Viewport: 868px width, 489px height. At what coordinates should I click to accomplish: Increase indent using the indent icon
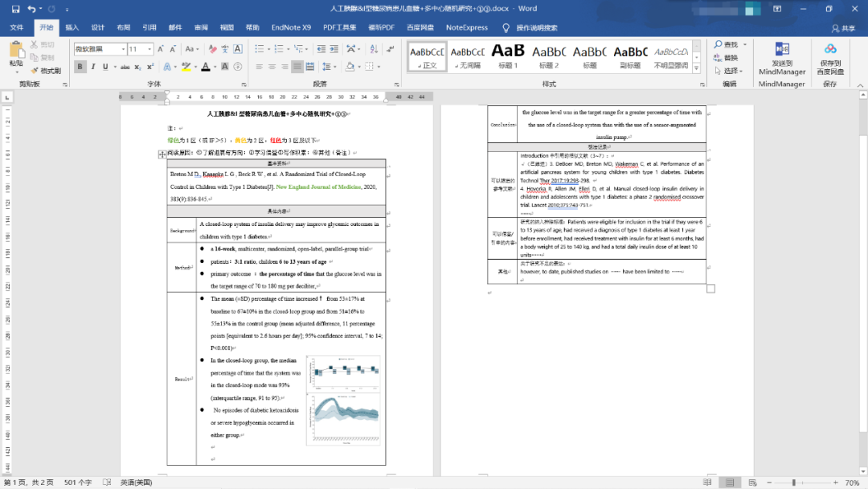point(334,49)
